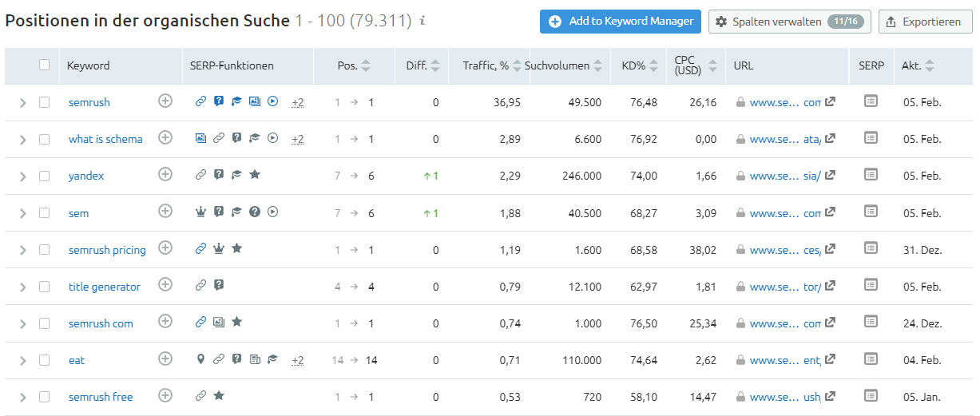Select all rows with header checkbox
The image size is (980, 416).
44,65
